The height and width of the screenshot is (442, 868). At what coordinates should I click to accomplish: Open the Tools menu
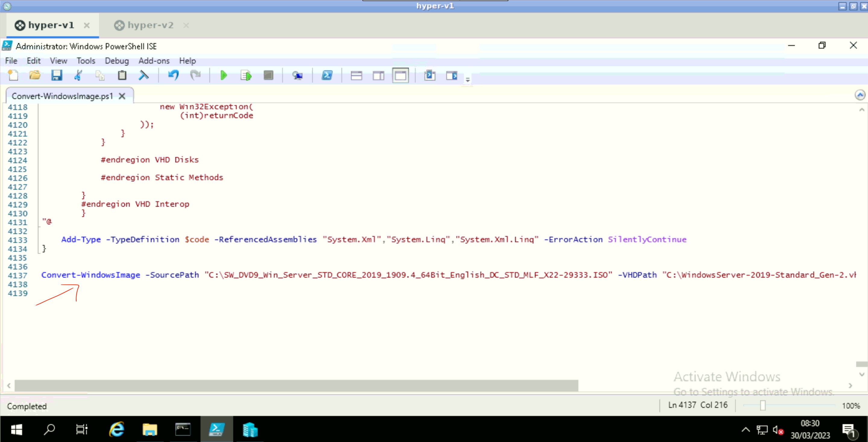(x=86, y=61)
